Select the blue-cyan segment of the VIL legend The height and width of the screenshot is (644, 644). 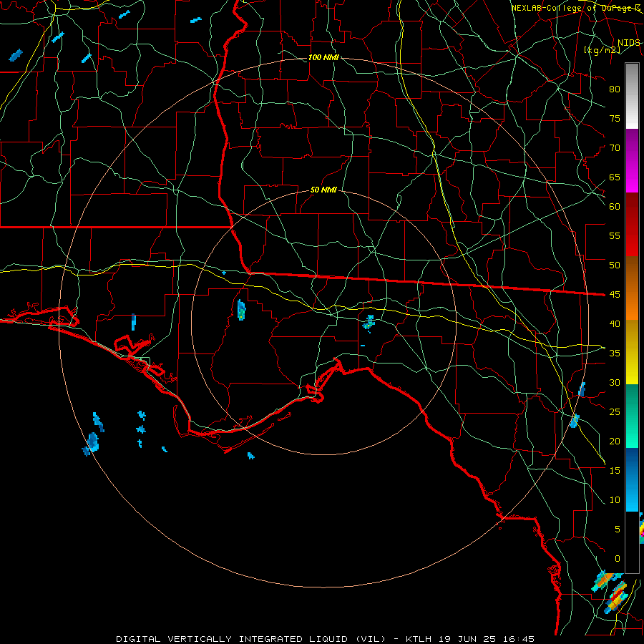tap(632, 479)
